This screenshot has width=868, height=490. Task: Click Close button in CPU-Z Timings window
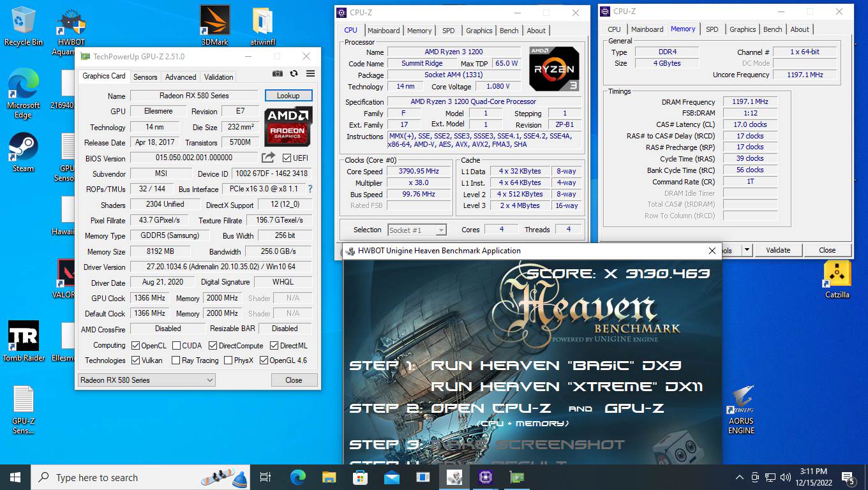827,250
